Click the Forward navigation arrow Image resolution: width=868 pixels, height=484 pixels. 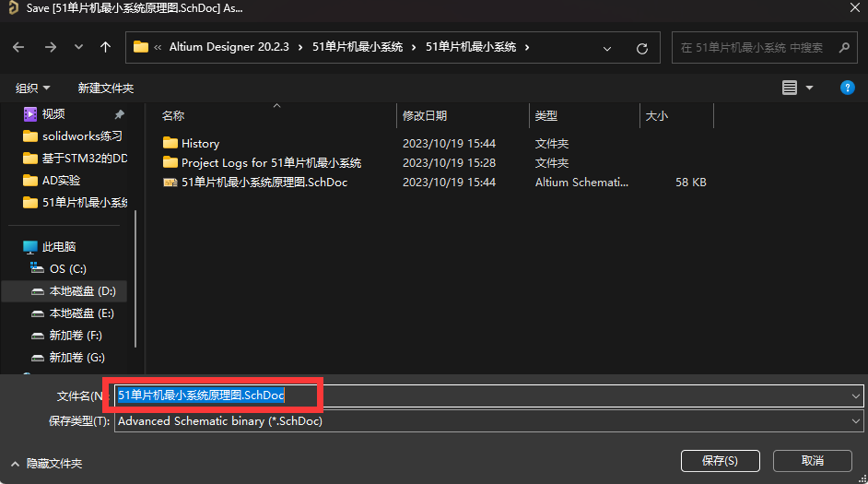click(x=50, y=47)
